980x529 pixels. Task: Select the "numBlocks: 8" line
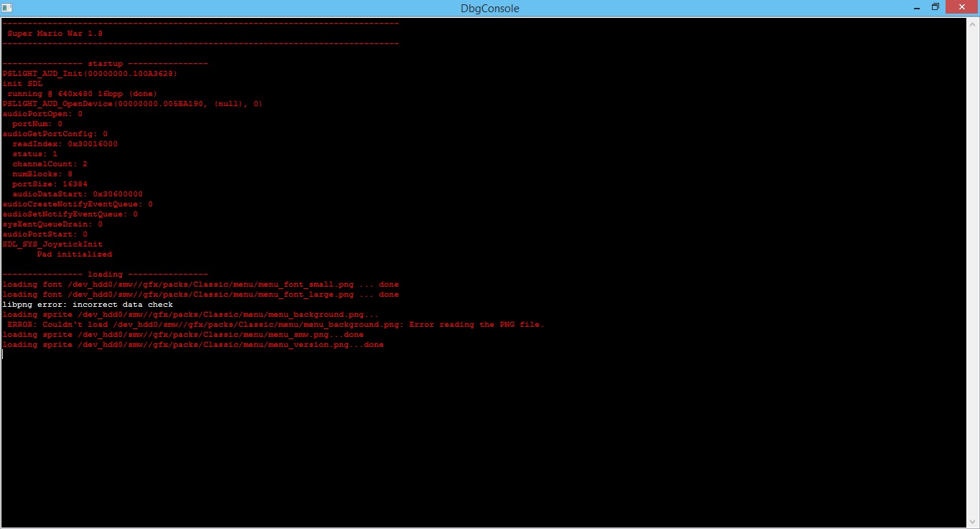pos(43,174)
